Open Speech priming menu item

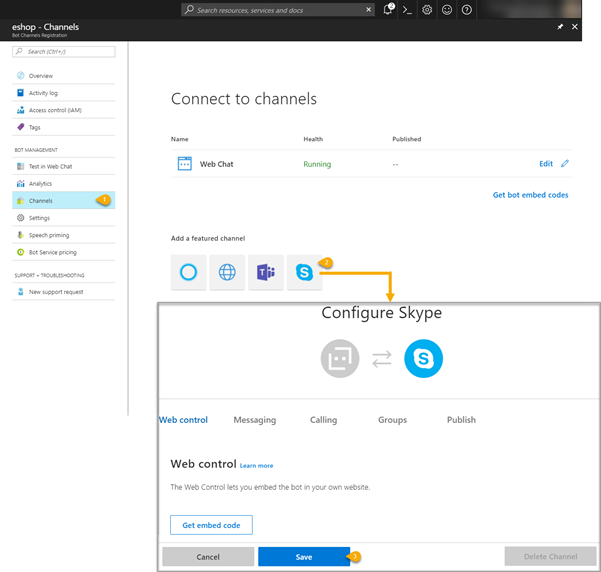click(64, 235)
